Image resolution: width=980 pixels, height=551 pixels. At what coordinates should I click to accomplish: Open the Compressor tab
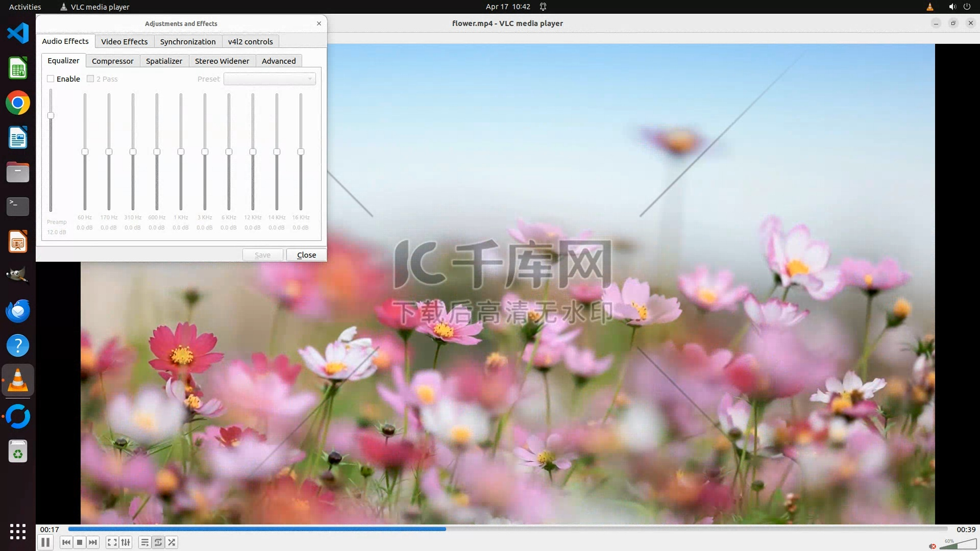pyautogui.click(x=112, y=61)
